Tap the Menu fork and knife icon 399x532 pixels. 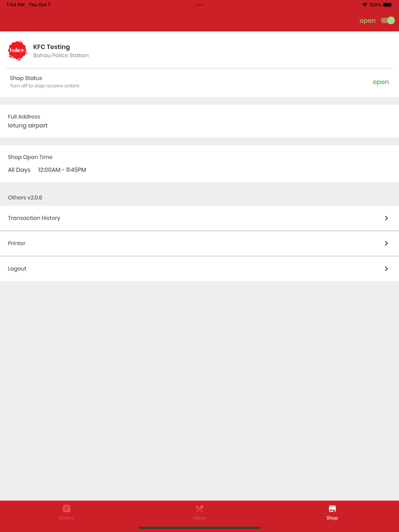199,508
